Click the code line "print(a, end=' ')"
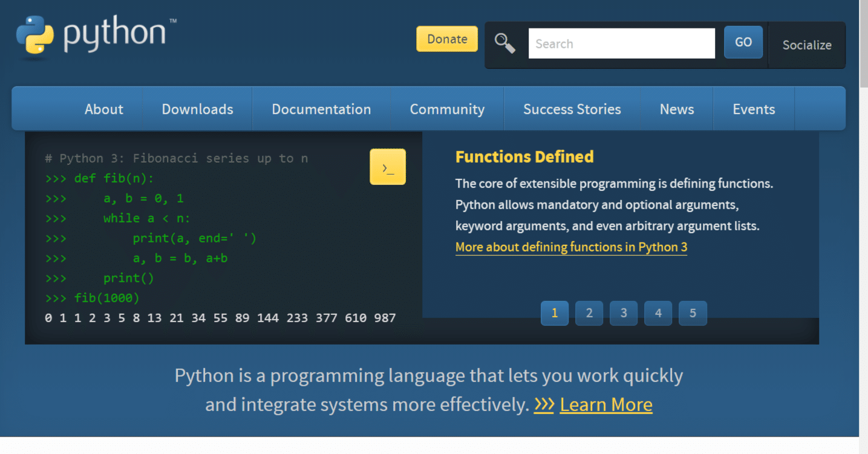The height and width of the screenshot is (454, 868). point(195,238)
